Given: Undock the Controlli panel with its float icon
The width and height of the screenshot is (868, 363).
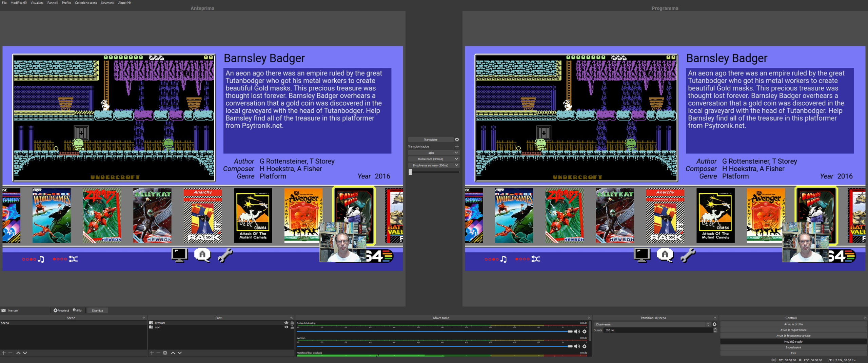Looking at the screenshot, I should (x=865, y=318).
